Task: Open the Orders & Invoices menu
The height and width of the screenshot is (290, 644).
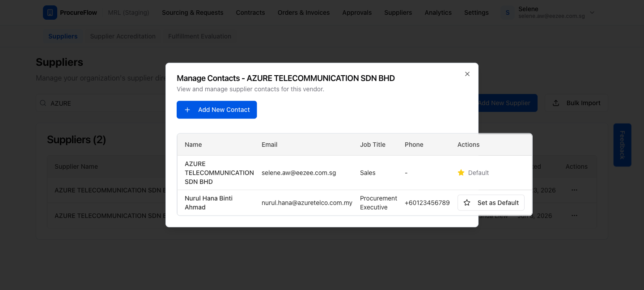Action: tap(304, 13)
